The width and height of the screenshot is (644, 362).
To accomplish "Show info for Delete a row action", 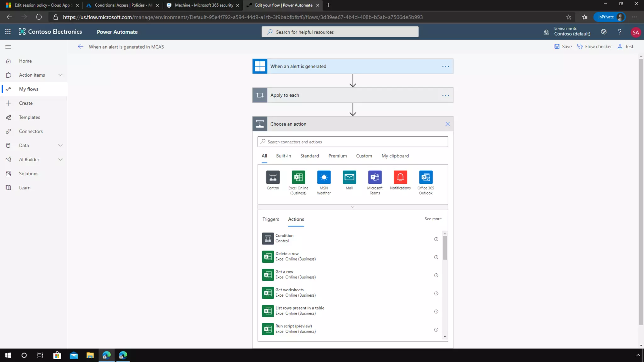I will [436, 257].
